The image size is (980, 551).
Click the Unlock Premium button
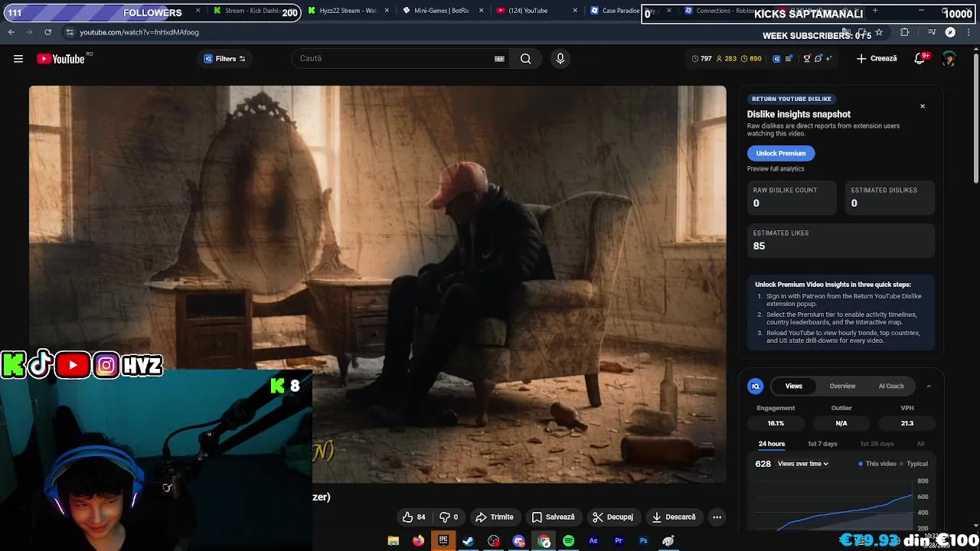click(781, 153)
